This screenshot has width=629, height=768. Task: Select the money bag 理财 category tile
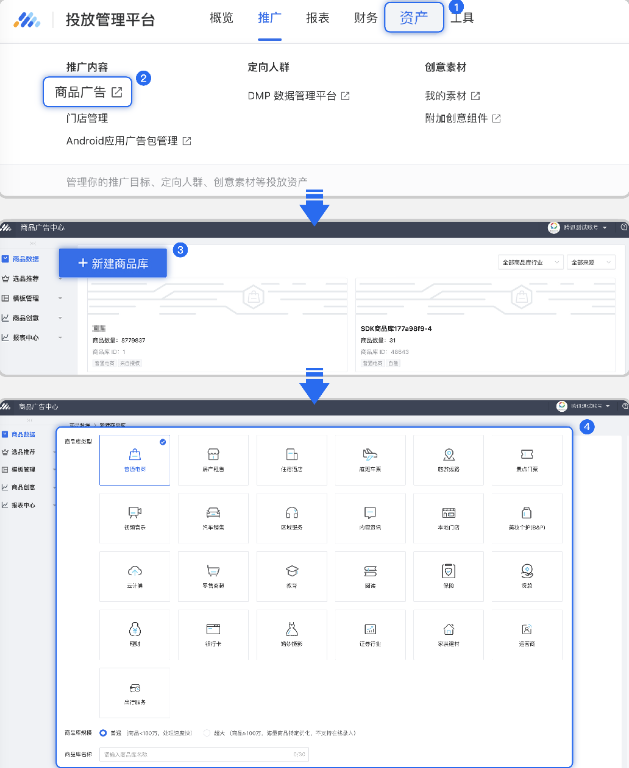(x=135, y=635)
